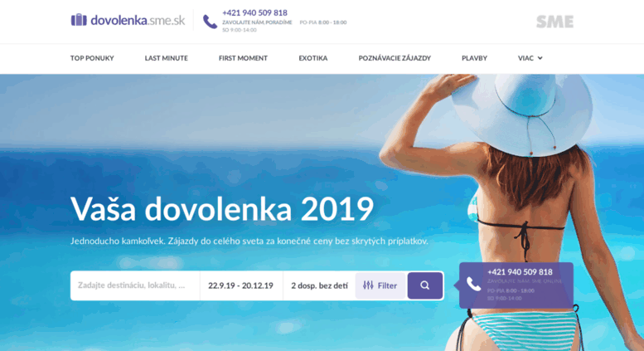Open TOP PONUKY menu item
This screenshot has width=644, height=351.
click(92, 58)
